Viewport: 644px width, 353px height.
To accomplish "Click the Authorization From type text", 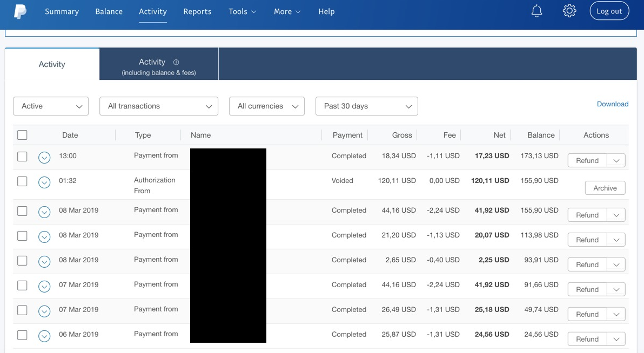I will [x=155, y=186].
